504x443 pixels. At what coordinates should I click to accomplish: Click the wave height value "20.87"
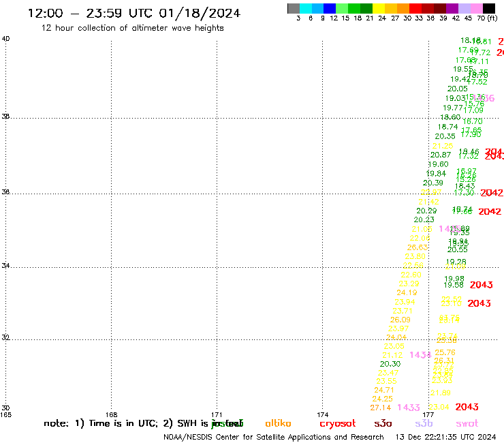click(x=441, y=155)
